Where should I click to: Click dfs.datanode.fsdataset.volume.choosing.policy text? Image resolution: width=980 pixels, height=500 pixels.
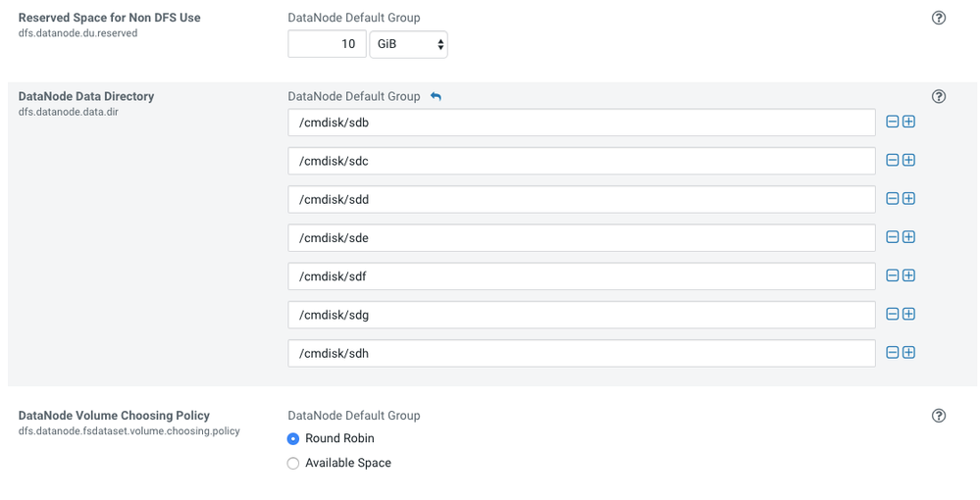[x=129, y=431]
